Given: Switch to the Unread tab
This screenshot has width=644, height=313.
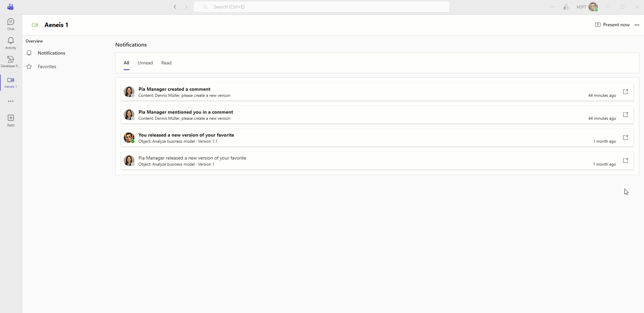Looking at the screenshot, I should [x=145, y=63].
